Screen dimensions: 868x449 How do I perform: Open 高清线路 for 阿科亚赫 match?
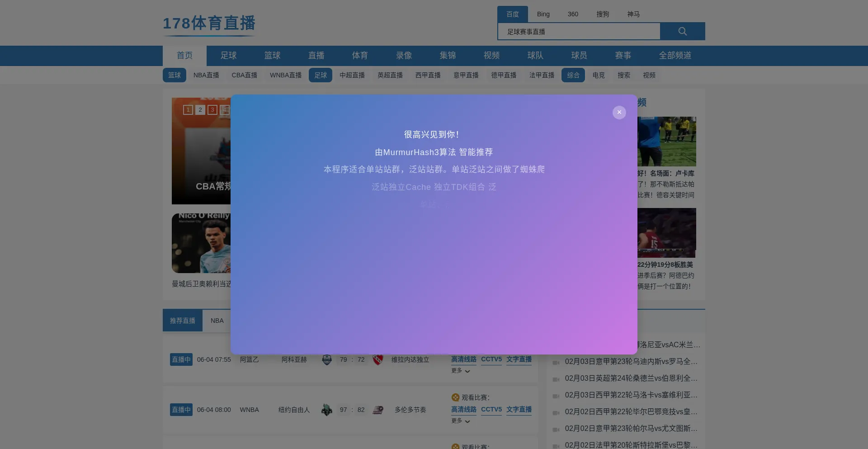coord(464,359)
